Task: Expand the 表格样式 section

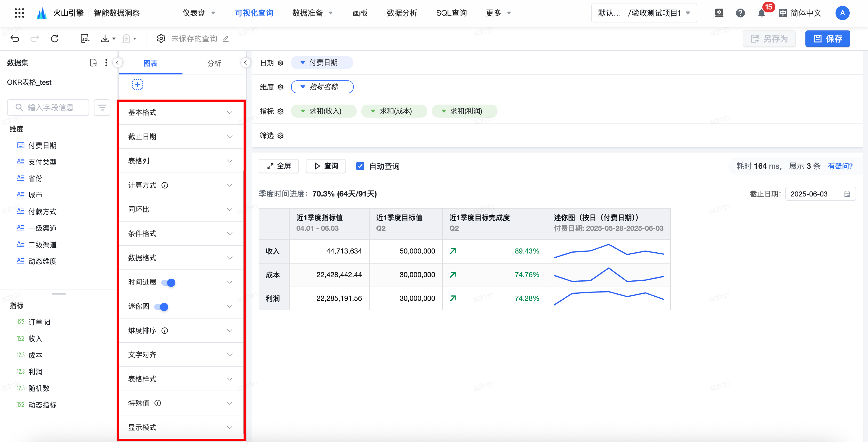Action: point(181,379)
